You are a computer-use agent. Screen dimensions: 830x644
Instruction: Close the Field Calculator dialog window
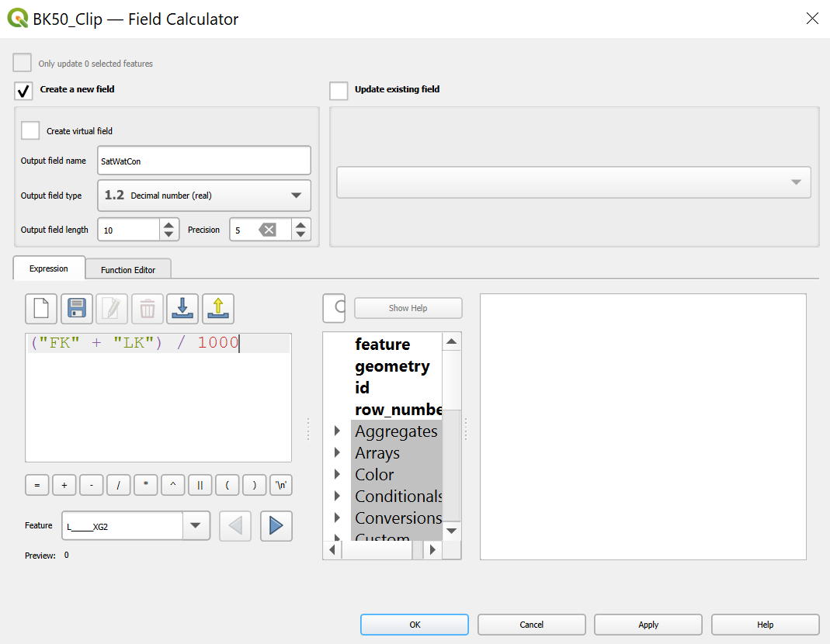[812, 19]
